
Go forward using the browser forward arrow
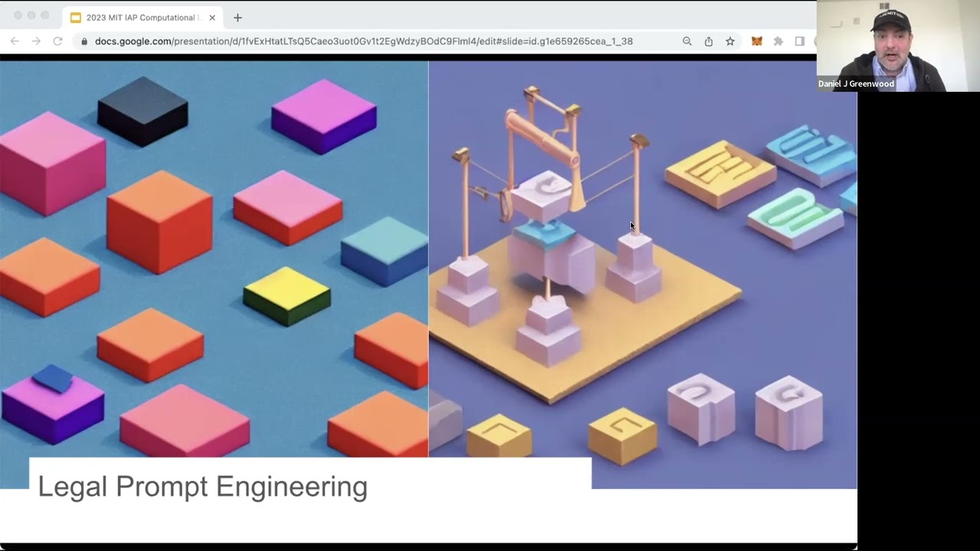[36, 41]
